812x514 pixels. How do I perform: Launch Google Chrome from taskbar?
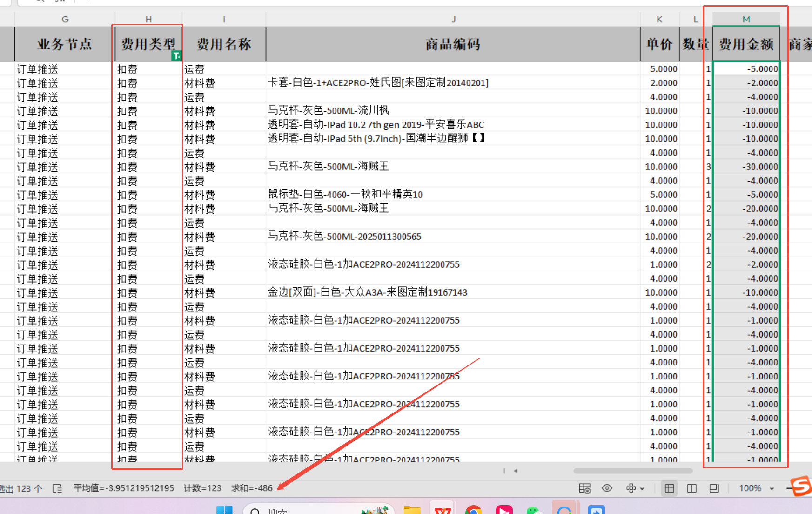coord(473,510)
